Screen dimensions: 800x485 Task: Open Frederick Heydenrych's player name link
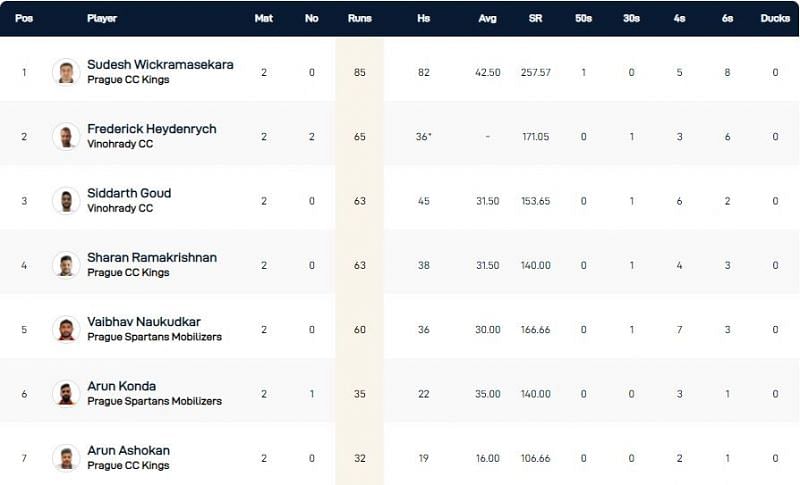click(151, 129)
